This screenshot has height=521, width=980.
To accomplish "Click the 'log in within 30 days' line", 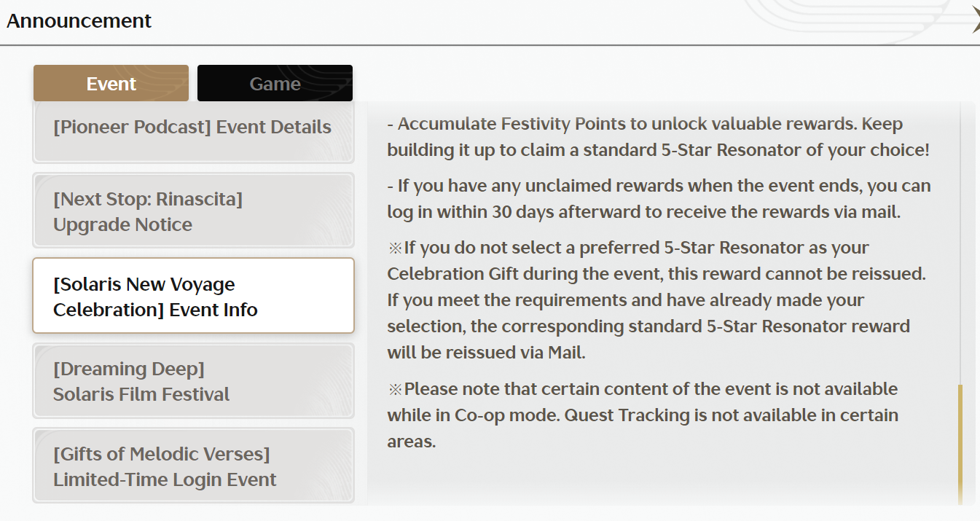I will pos(644,212).
